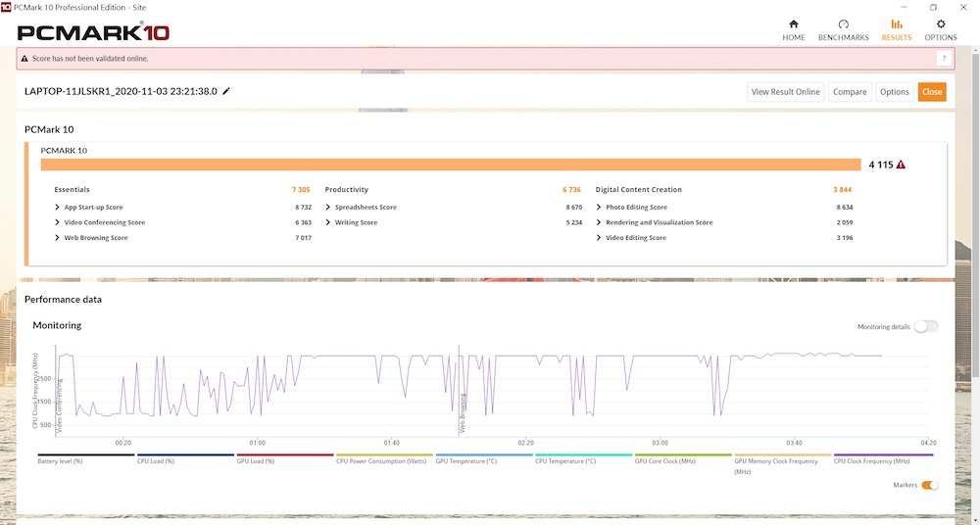Expand Photo Editing Score details
This screenshot has height=525, width=980.
pyautogui.click(x=599, y=208)
